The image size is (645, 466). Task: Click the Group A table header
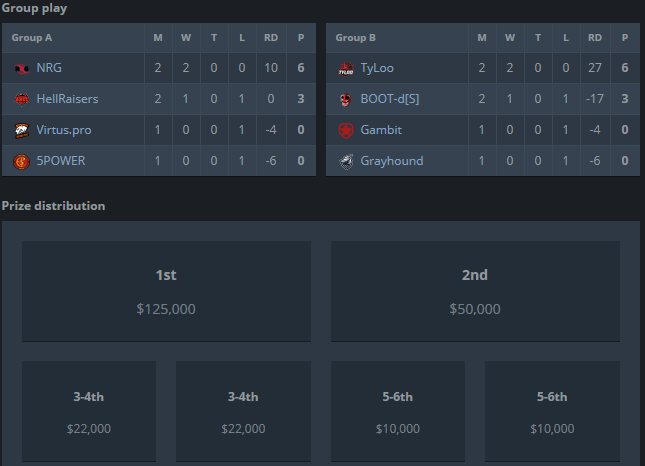(32, 38)
